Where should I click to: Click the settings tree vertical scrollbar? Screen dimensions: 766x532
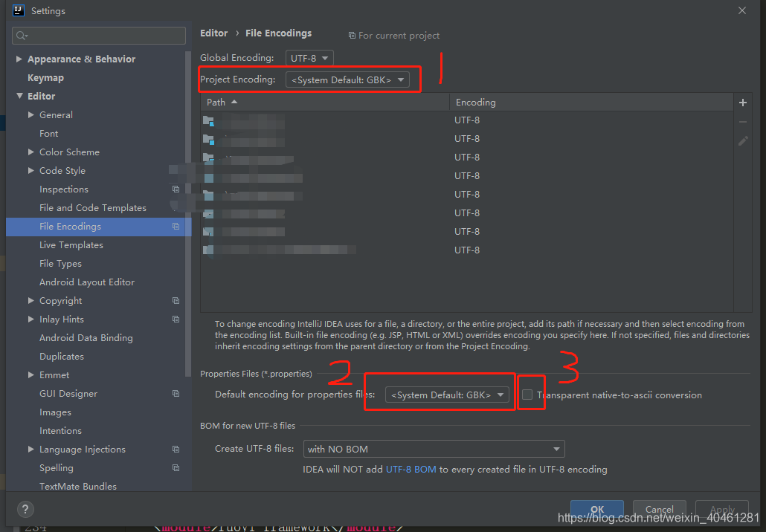coord(188,215)
